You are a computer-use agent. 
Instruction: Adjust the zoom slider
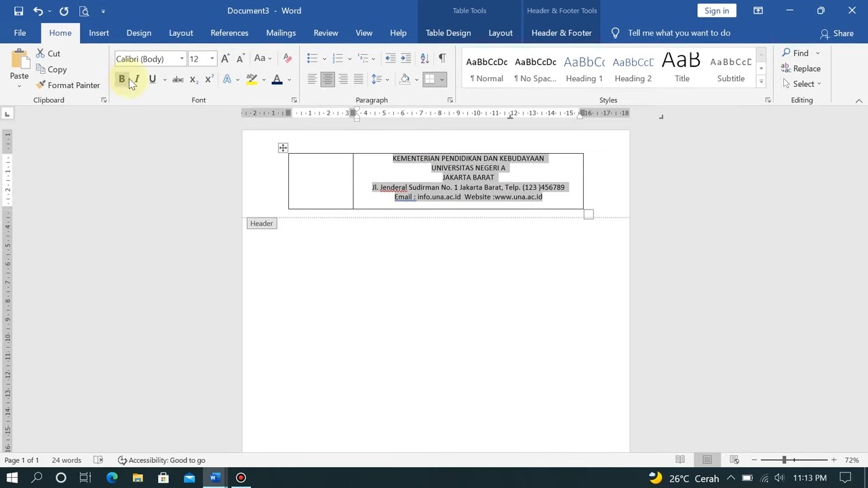coord(785,460)
